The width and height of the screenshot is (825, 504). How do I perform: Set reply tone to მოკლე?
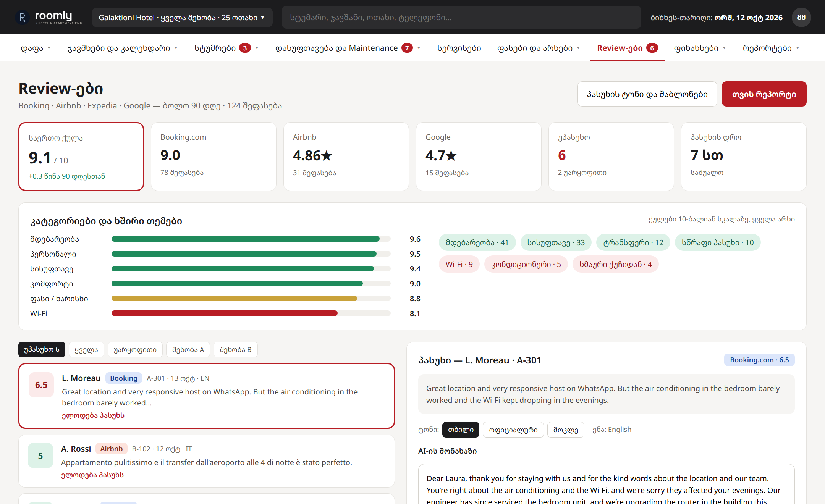566,430
